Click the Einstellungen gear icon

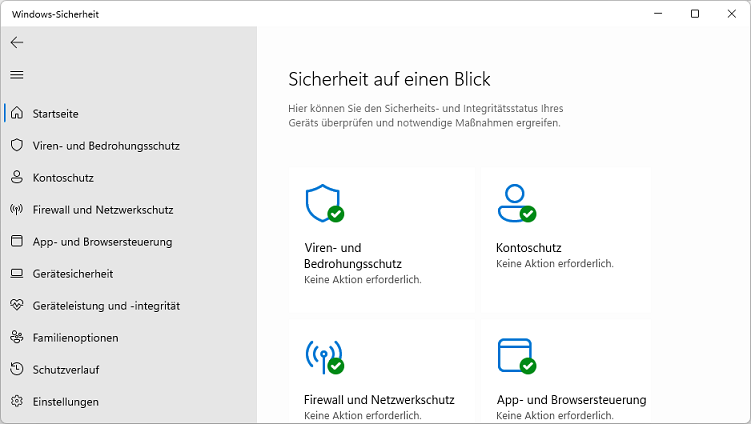[x=17, y=401]
